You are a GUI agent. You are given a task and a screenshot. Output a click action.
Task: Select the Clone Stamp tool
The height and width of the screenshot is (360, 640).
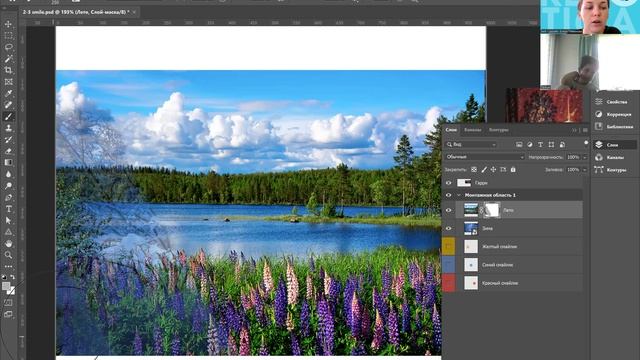coord(8,128)
